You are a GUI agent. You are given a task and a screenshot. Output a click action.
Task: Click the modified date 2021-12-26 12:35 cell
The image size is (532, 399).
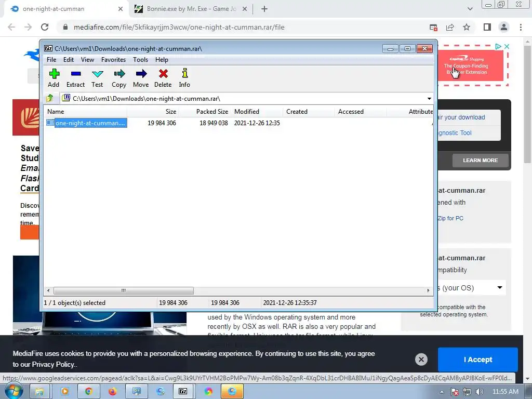[257, 123]
